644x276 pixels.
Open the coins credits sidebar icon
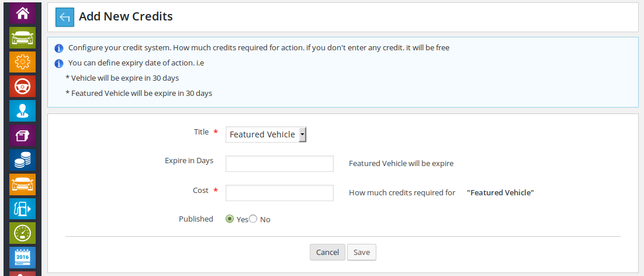click(23, 160)
